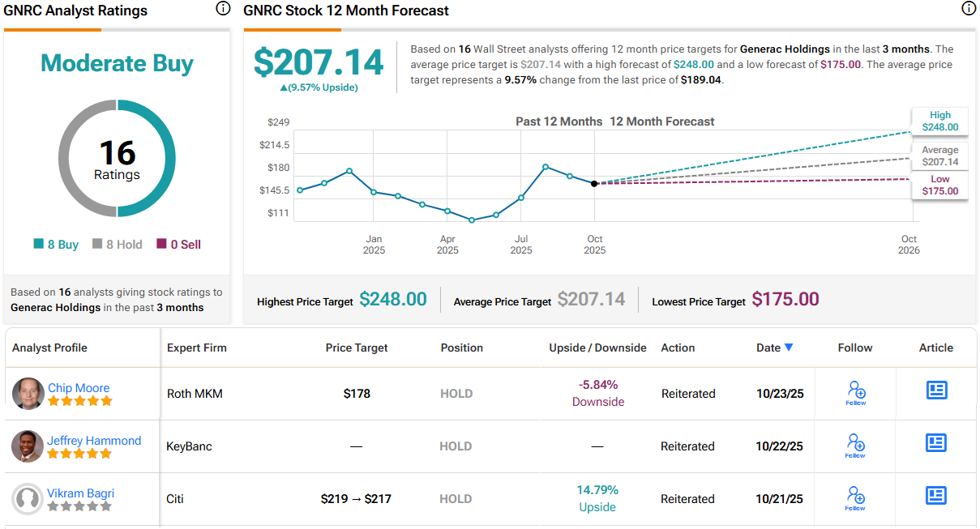Open article for Vikram Bagri's Citi rating
Screen dimensions: 980x529
point(936,496)
